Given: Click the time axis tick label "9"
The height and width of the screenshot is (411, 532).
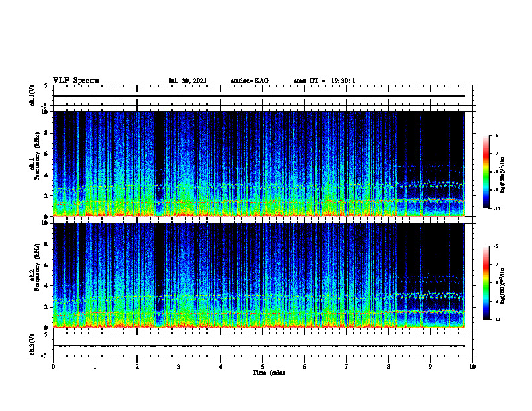Looking at the screenshot, I should (430, 367).
